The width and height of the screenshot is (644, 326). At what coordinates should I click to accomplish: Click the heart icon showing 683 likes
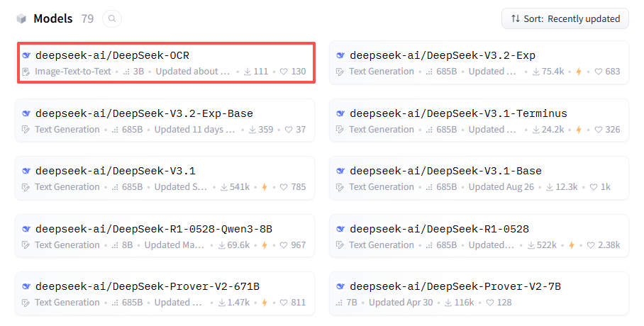(599, 72)
